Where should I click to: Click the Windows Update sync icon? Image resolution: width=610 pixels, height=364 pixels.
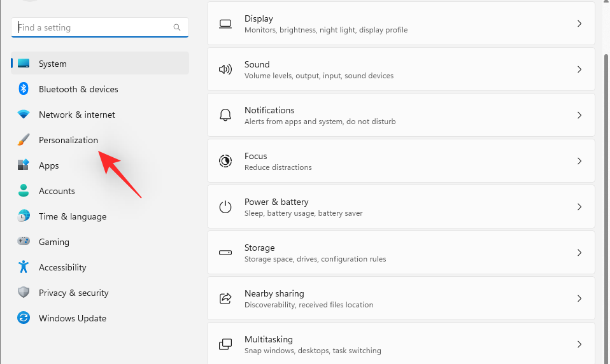(24, 318)
